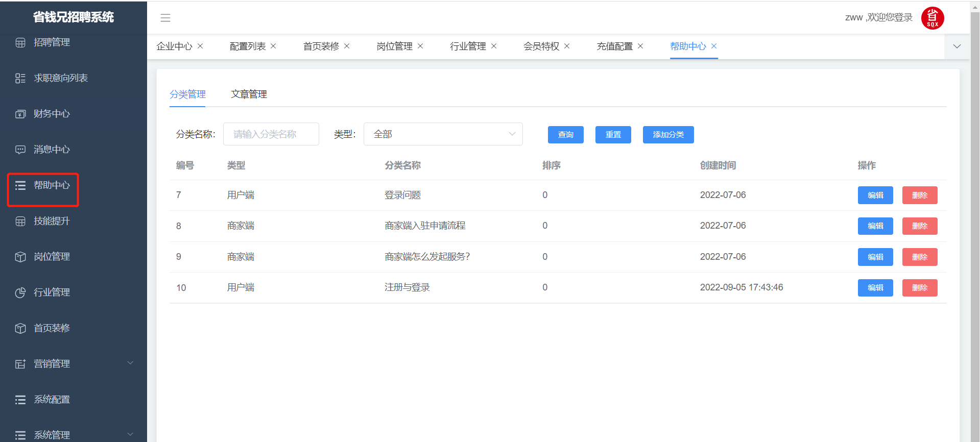Focus the 分类名称 input field
Screen dimensions: 980x442
click(271, 134)
